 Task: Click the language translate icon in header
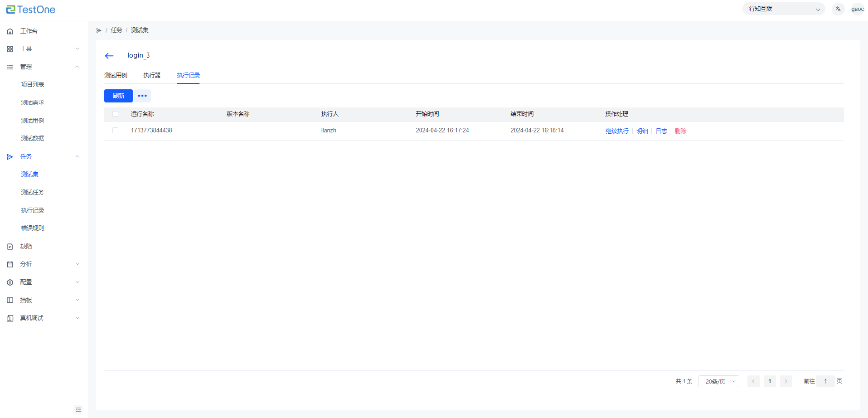pyautogui.click(x=838, y=9)
